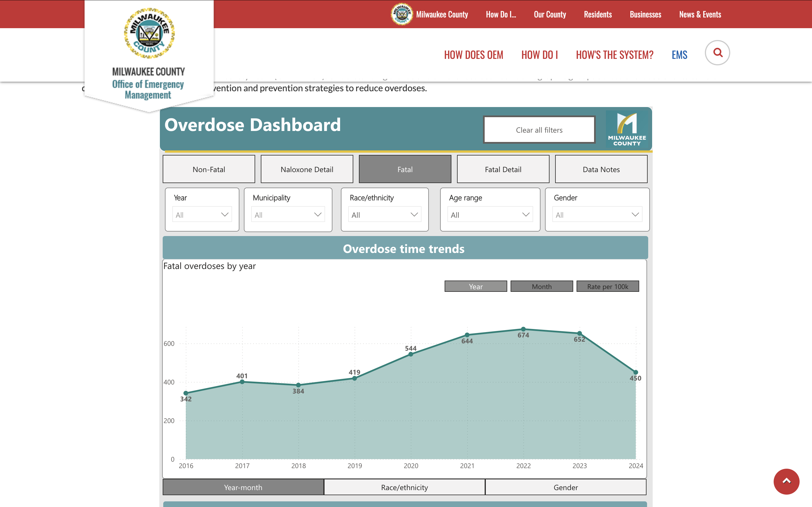812x507 pixels.
Task: Select the Rate per 100k toggle button
Action: coord(607,286)
